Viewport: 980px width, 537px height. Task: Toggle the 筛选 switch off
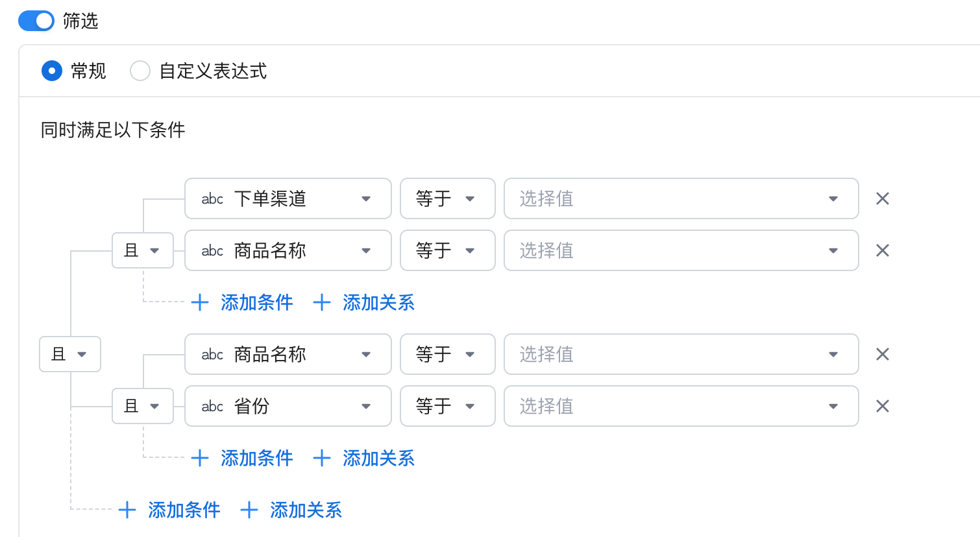pos(36,21)
